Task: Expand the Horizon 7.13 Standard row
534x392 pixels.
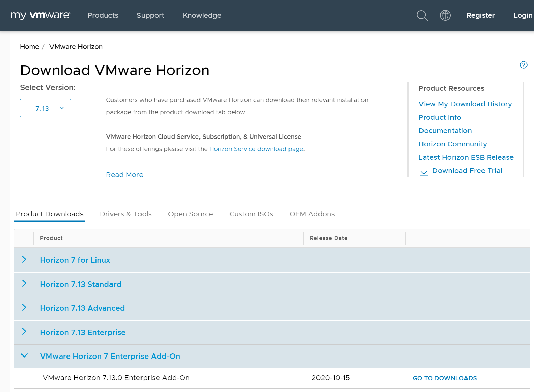Action: 24,284
